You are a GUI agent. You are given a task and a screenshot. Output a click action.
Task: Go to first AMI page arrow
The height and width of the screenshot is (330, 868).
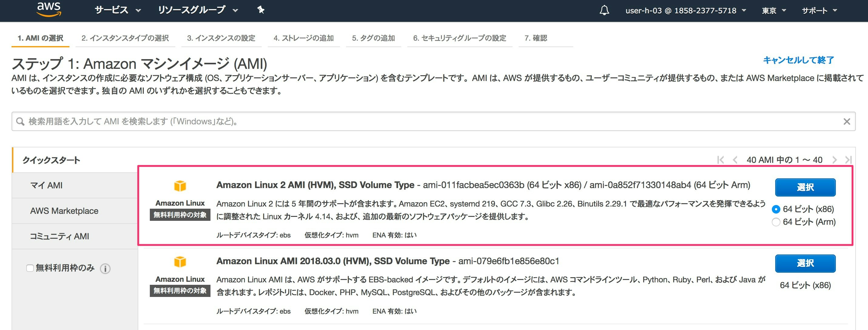[720, 160]
